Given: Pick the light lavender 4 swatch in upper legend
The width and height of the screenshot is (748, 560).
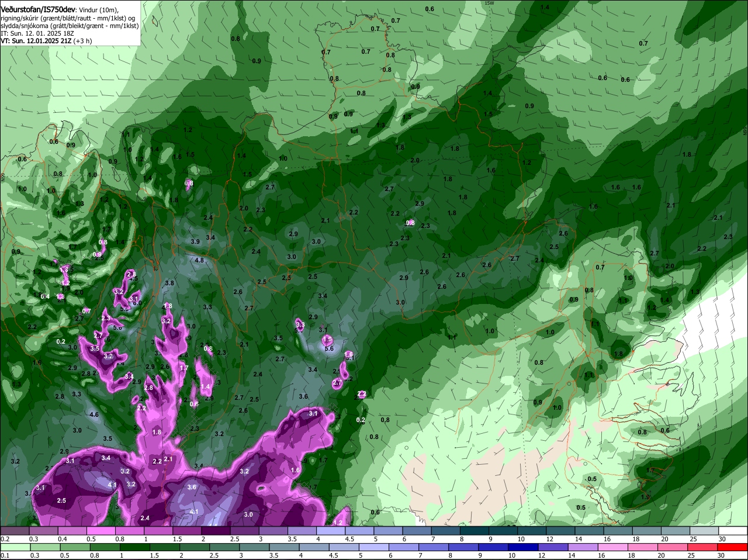Looking at the screenshot, I should click(x=331, y=531).
